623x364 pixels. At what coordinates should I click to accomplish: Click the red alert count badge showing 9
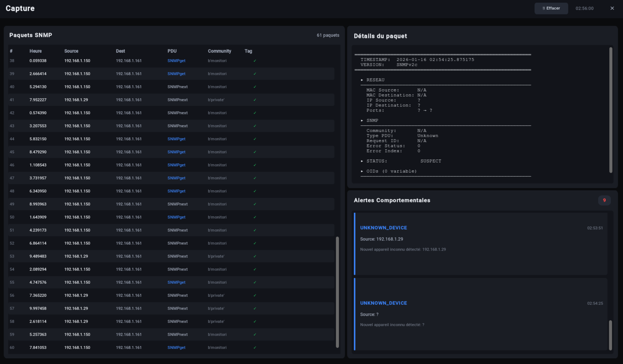[x=604, y=200]
